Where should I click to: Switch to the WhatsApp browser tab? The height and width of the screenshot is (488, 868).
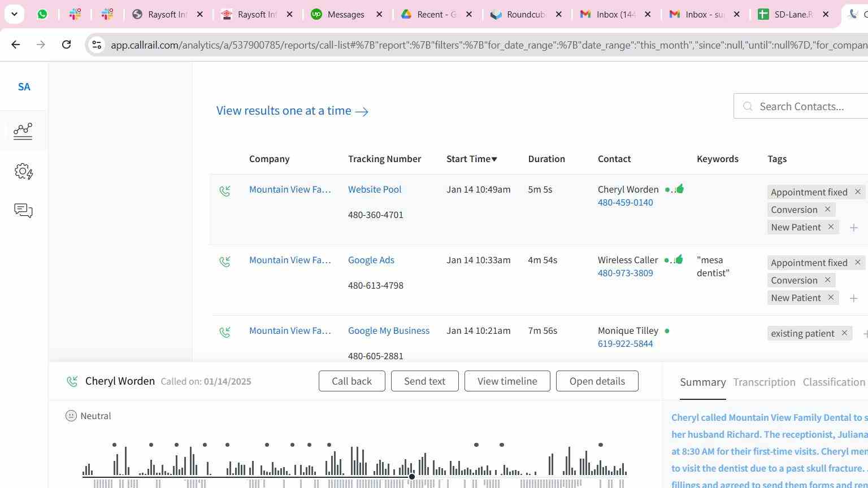point(42,14)
